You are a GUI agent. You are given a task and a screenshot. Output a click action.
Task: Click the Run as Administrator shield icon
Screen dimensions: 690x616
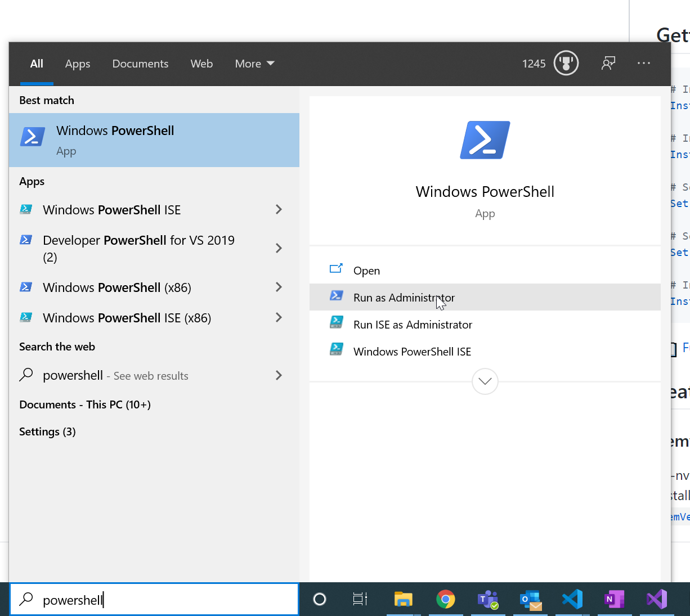point(337,295)
